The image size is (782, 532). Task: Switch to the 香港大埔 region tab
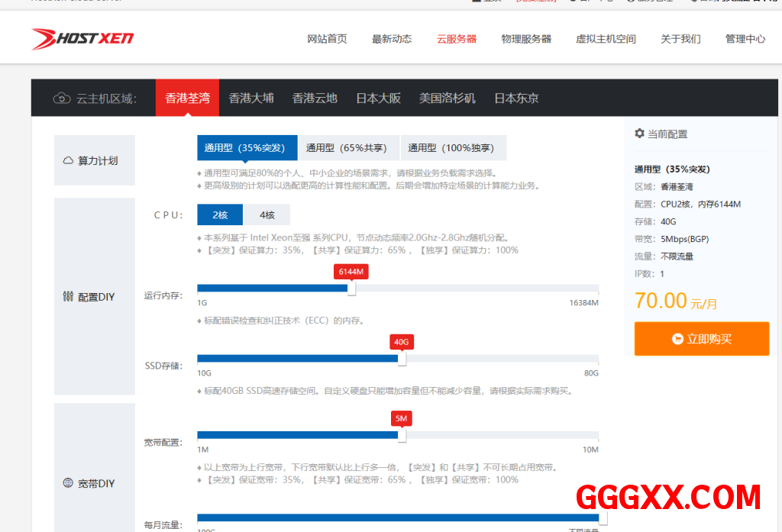(x=251, y=98)
